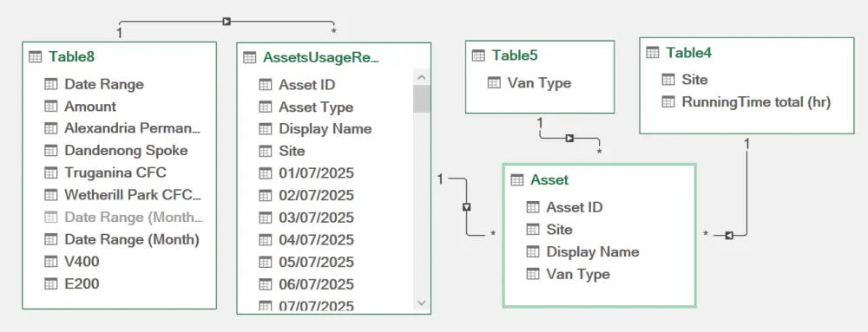Image resolution: width=868 pixels, height=332 pixels.
Task: Select the Truganina CFC field
Action: [115, 173]
